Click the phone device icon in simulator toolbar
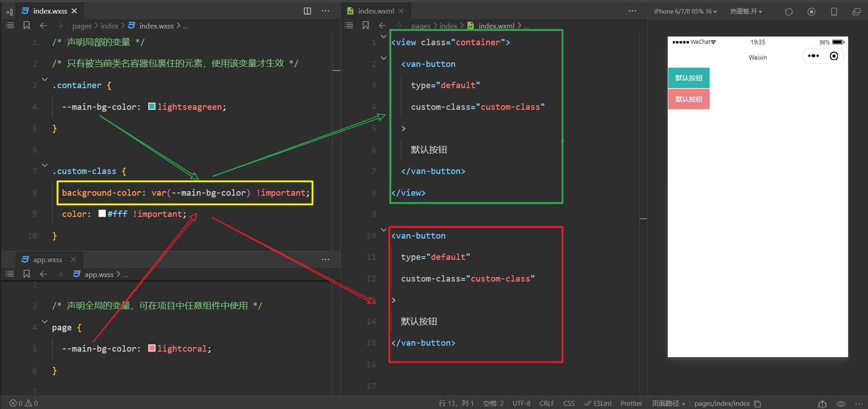868x409 pixels. coord(834,12)
